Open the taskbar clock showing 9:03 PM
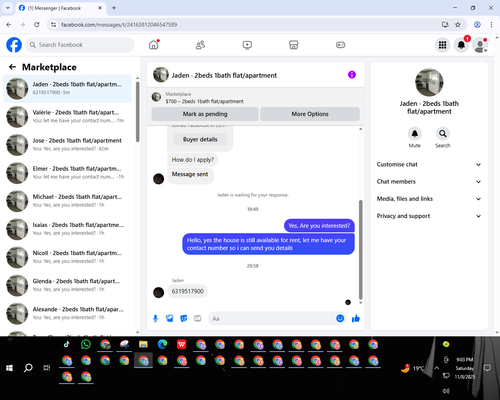The width and height of the screenshot is (500, 400). click(x=465, y=368)
